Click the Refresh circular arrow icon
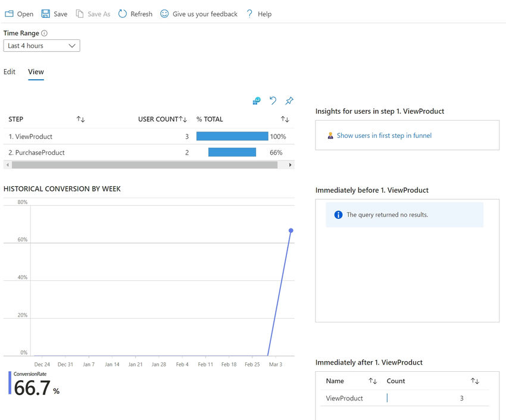 (x=123, y=14)
